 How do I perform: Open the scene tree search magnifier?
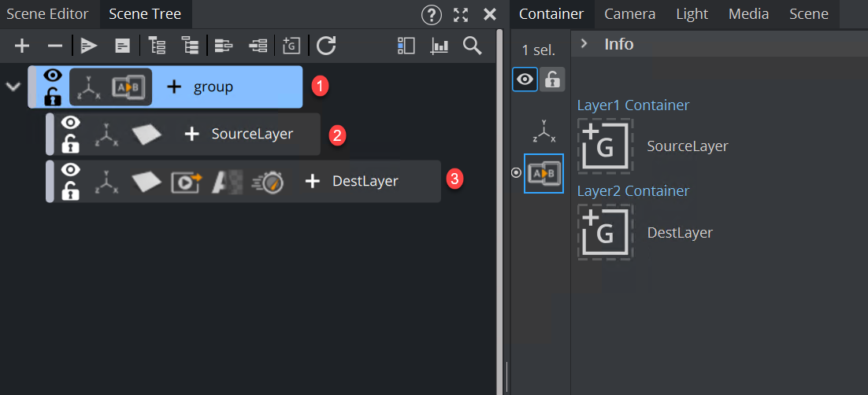472,46
